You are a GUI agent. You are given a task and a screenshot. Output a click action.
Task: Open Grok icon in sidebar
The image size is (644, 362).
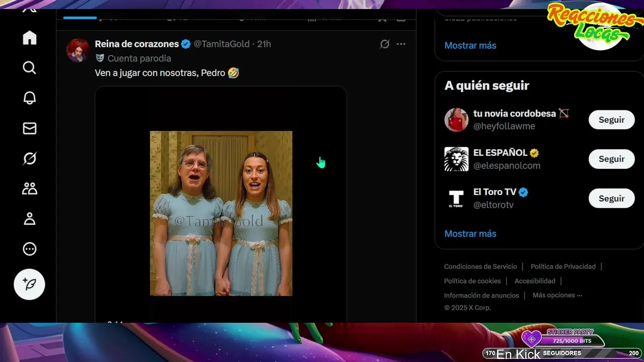[x=30, y=159]
